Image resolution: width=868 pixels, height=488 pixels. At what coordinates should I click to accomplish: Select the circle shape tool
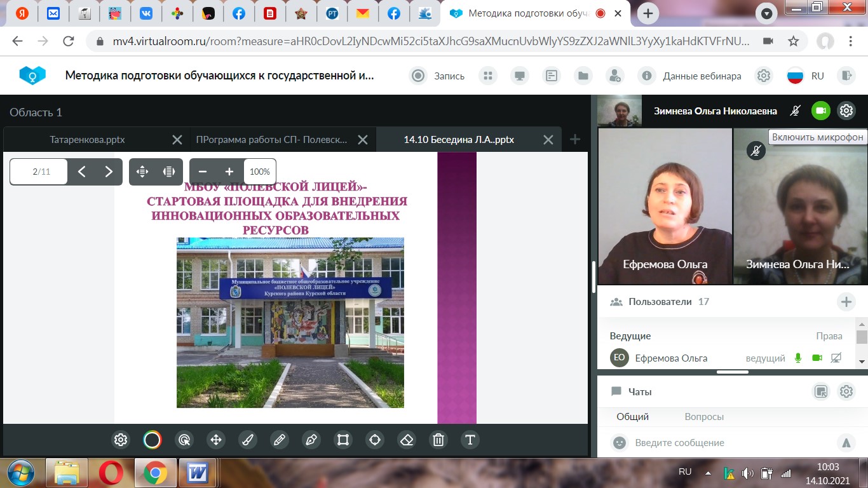(x=375, y=440)
